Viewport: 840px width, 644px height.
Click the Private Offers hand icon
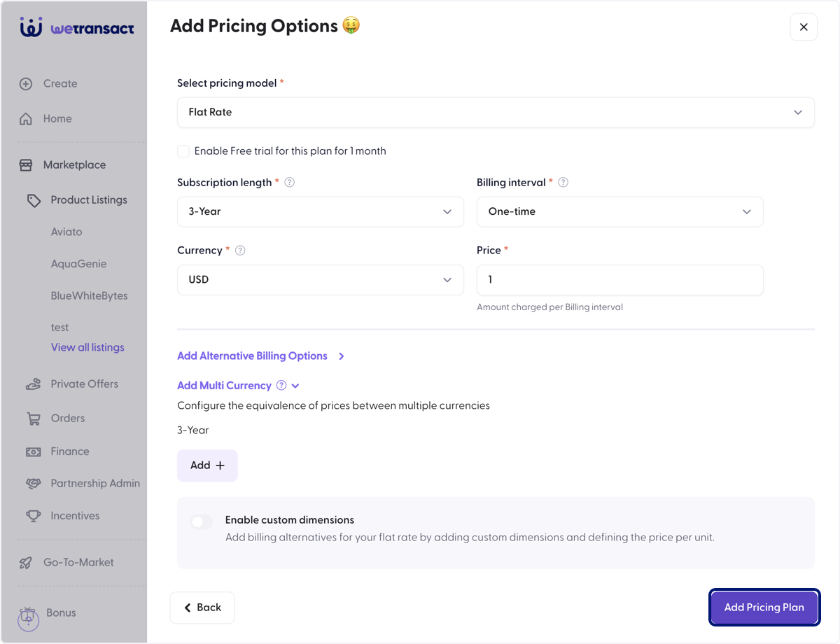pyautogui.click(x=34, y=384)
